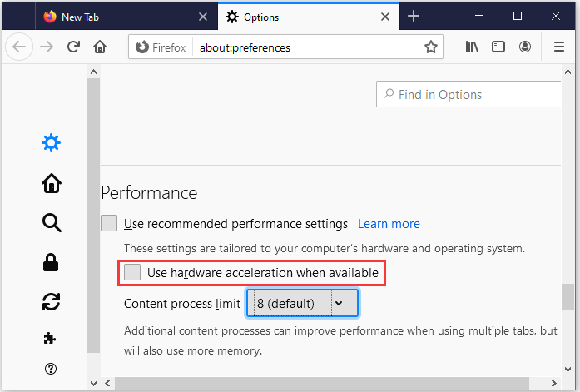Open Extensions & Themes puzzle icon

[x=50, y=338]
